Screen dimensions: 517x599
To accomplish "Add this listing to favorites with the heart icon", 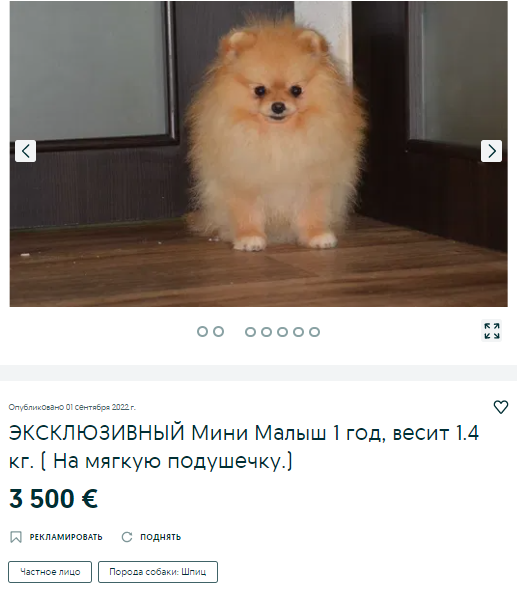I will (501, 407).
